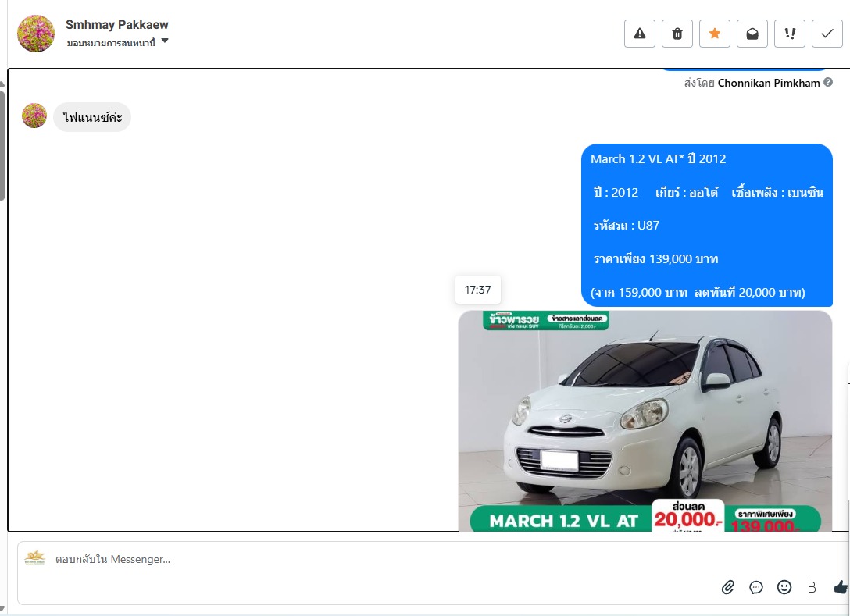Viewport: 850px width, 616px height.
Task: Open saved replies speech bubble icon
Action: pyautogui.click(x=755, y=587)
